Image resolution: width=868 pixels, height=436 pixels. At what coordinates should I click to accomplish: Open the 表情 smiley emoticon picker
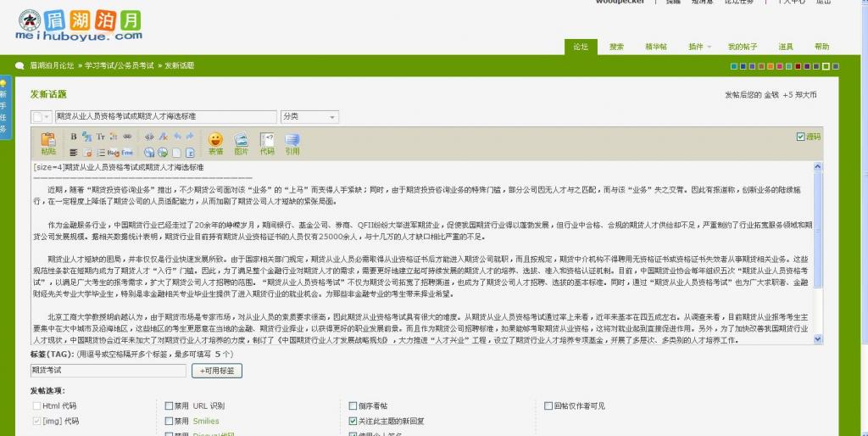215,142
